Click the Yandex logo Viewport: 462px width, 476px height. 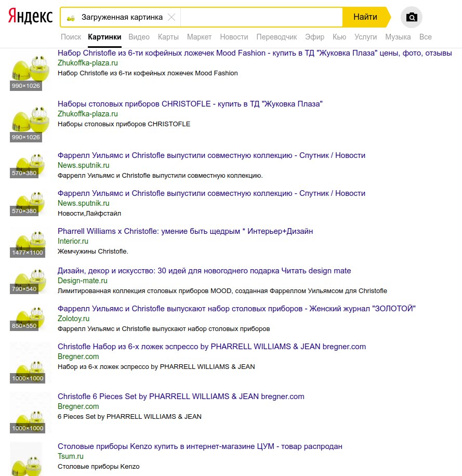tap(30, 17)
